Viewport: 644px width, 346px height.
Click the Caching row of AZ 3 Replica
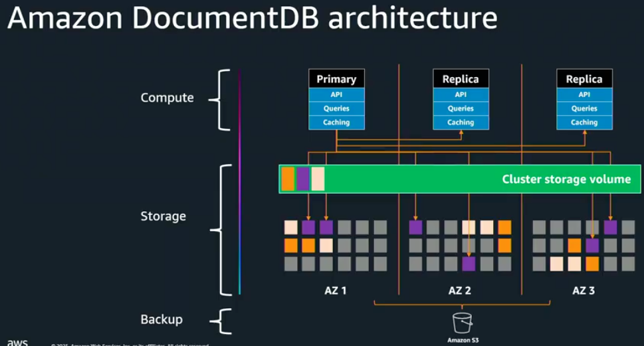point(584,122)
